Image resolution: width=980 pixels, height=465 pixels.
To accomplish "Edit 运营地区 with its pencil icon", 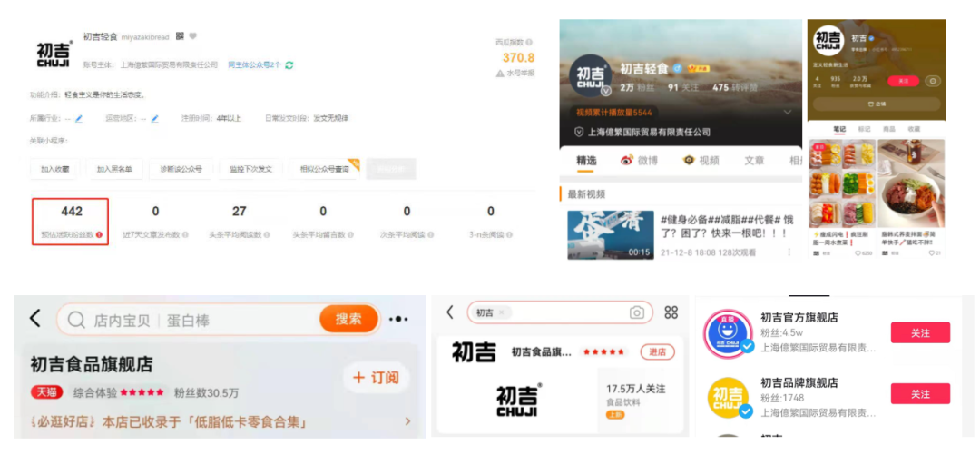I will (x=154, y=118).
